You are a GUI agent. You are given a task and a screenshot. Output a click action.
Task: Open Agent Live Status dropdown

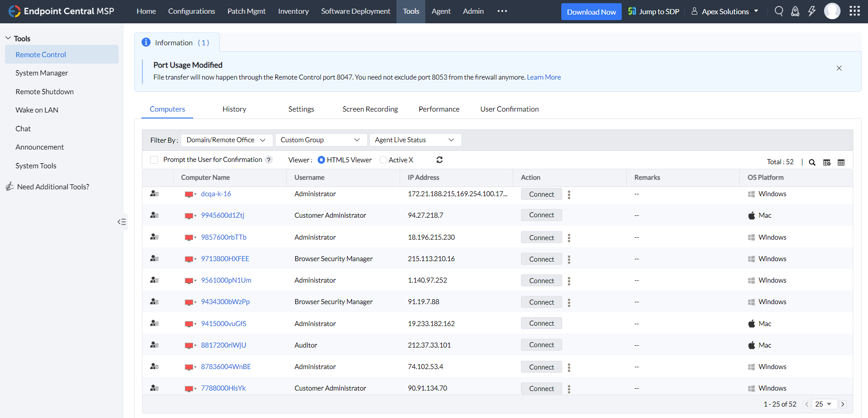point(416,140)
